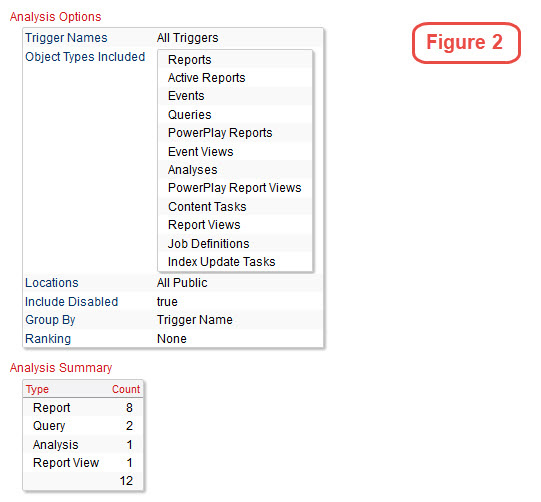Click the PowerPlay Report Views entry
Viewport: 541px width, 502px height.
click(x=235, y=188)
